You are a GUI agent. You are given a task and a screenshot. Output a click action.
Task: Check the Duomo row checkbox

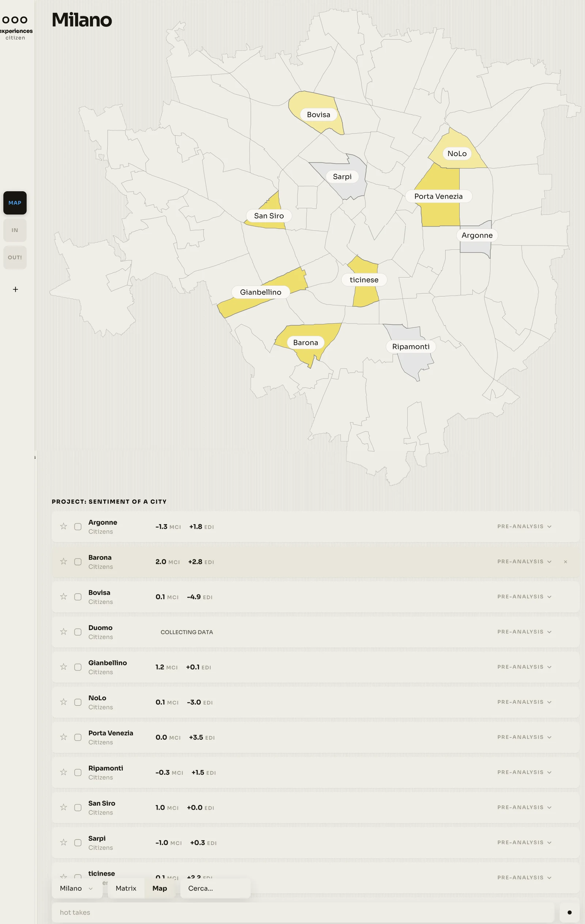(x=78, y=632)
